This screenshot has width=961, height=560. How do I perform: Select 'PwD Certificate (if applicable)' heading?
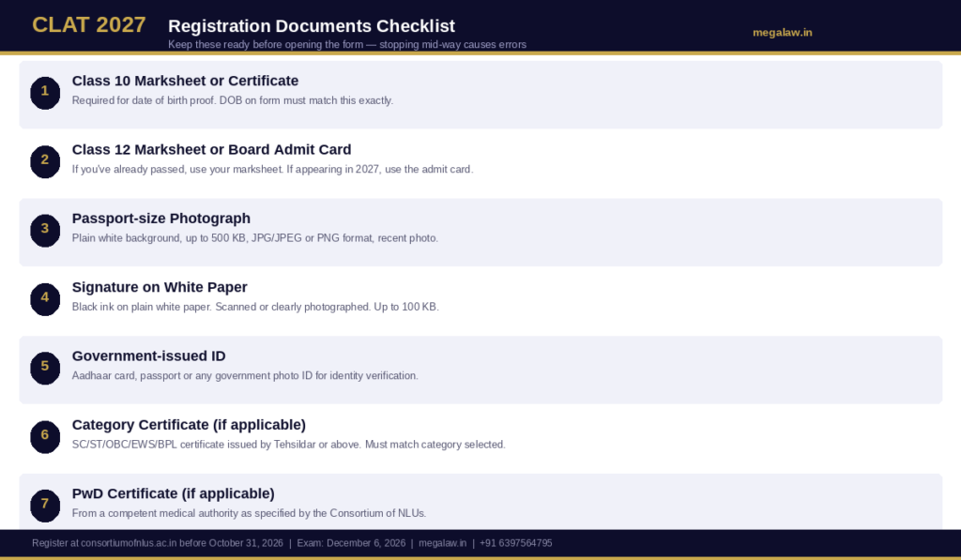point(174,493)
